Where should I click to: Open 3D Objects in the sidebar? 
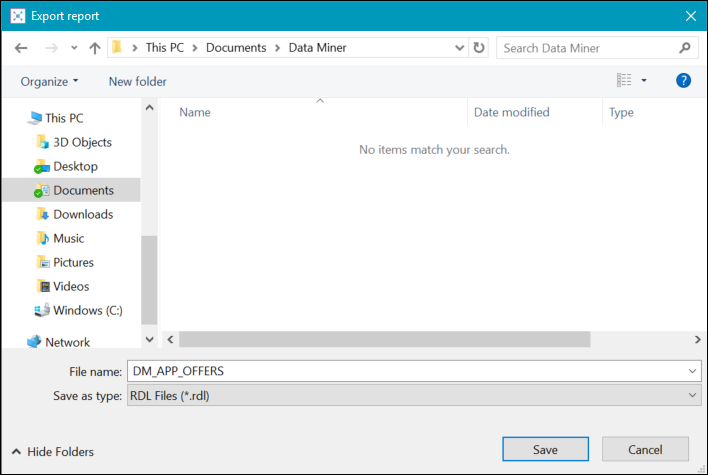click(82, 142)
